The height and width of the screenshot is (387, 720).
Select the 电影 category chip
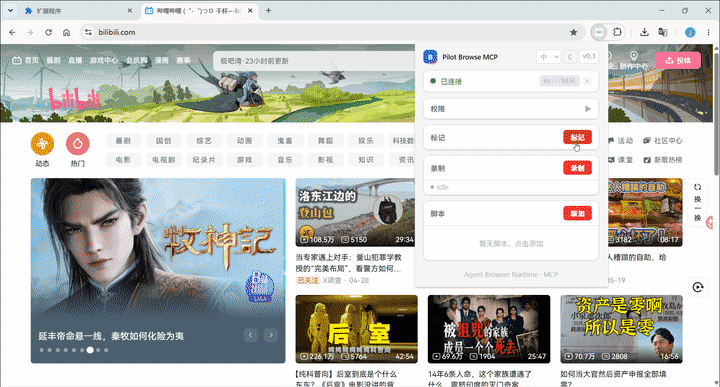[x=123, y=160]
